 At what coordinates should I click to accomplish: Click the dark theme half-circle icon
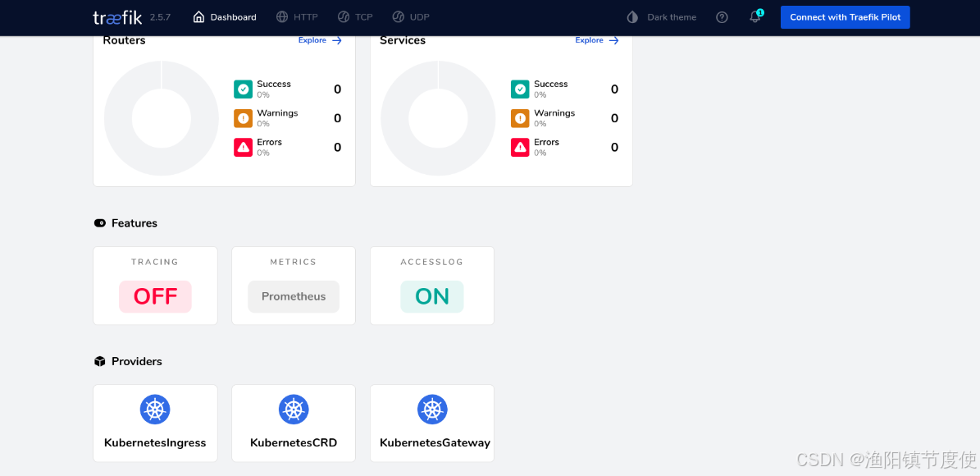click(x=632, y=17)
